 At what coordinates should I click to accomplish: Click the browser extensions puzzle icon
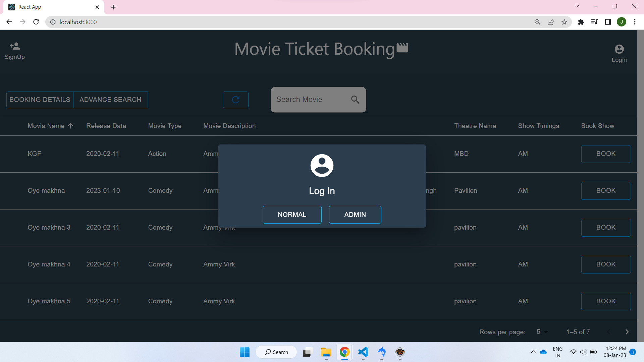581,22
